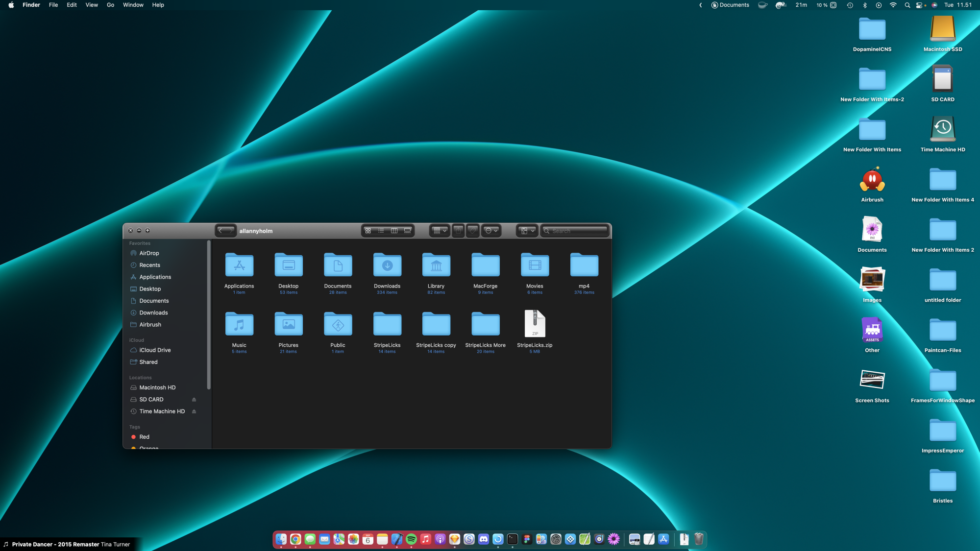This screenshot has height=551, width=980.
Task: Open iCloud Drive in the sidebar
Action: (x=155, y=350)
